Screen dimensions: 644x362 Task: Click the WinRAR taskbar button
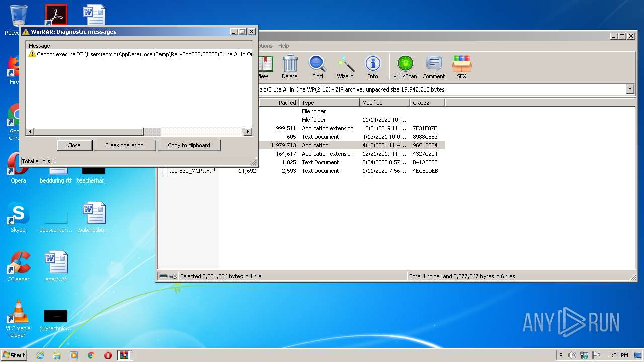click(124, 355)
